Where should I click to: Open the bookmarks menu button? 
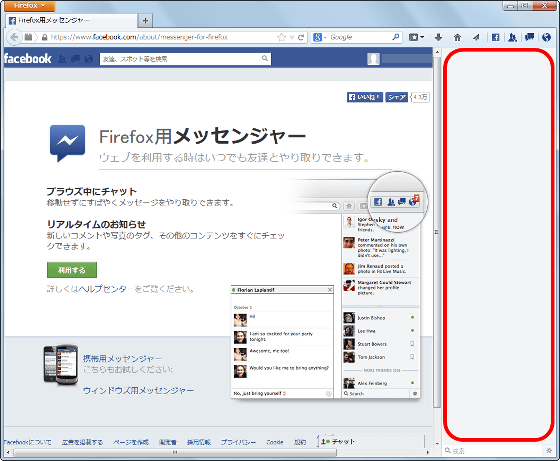tap(416, 37)
